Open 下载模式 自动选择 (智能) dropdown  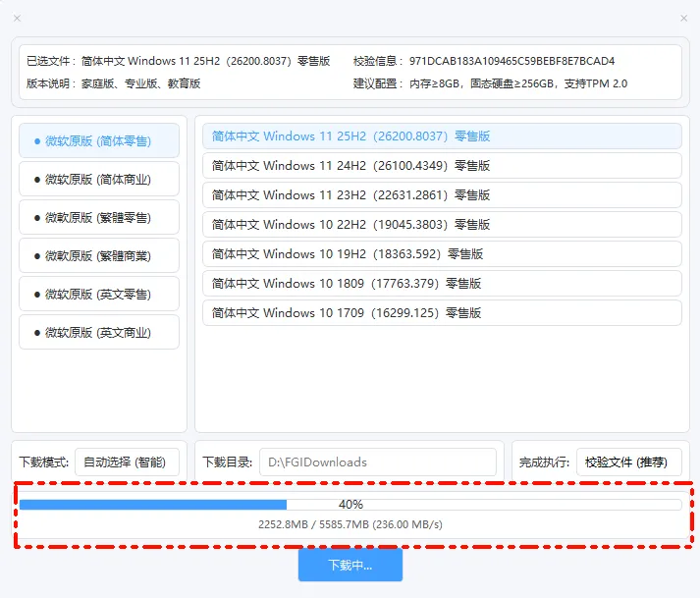pyautogui.click(x=127, y=462)
